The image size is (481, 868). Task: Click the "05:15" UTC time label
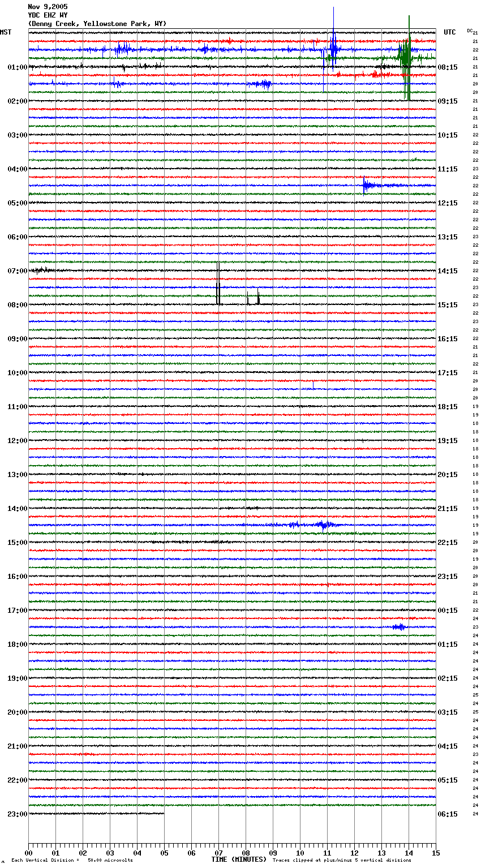click(448, 780)
